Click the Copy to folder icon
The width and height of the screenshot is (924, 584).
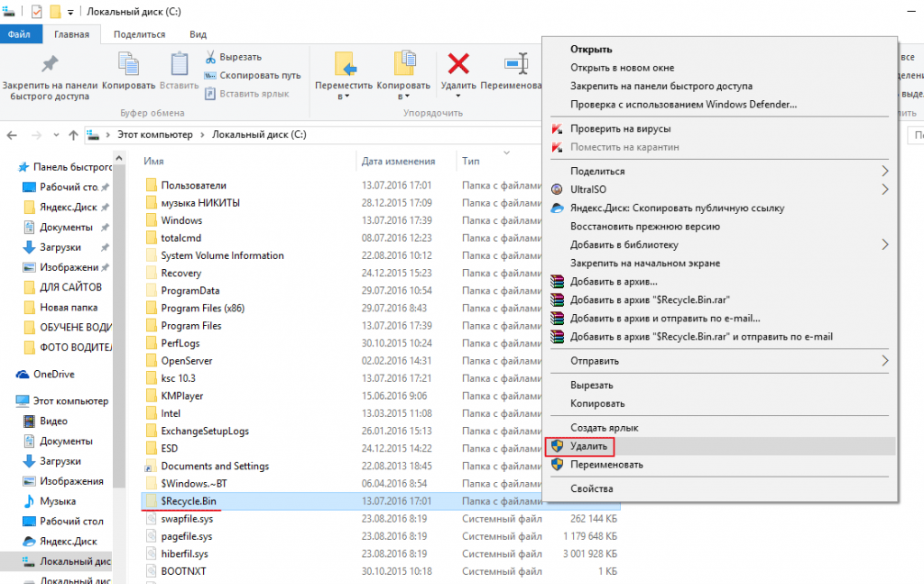pyautogui.click(x=403, y=64)
